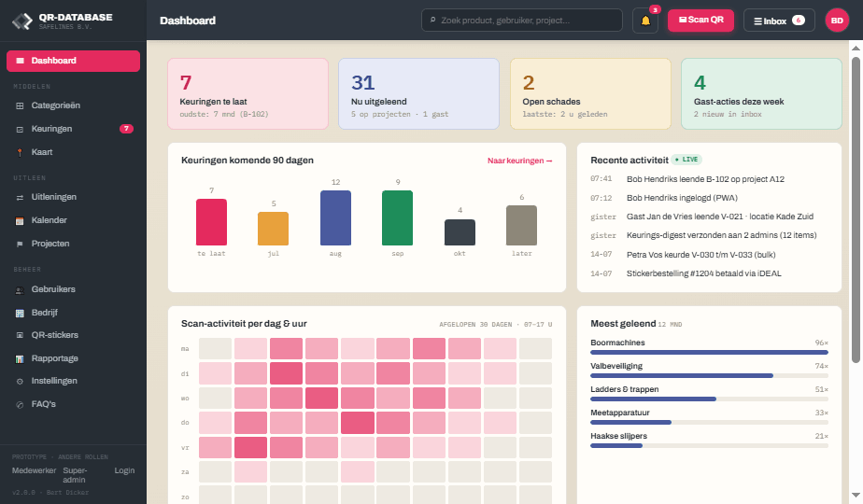Viewport: 863px width, 504px height.
Task: Click the vertical scrollbar down arrow
Action: click(856, 496)
